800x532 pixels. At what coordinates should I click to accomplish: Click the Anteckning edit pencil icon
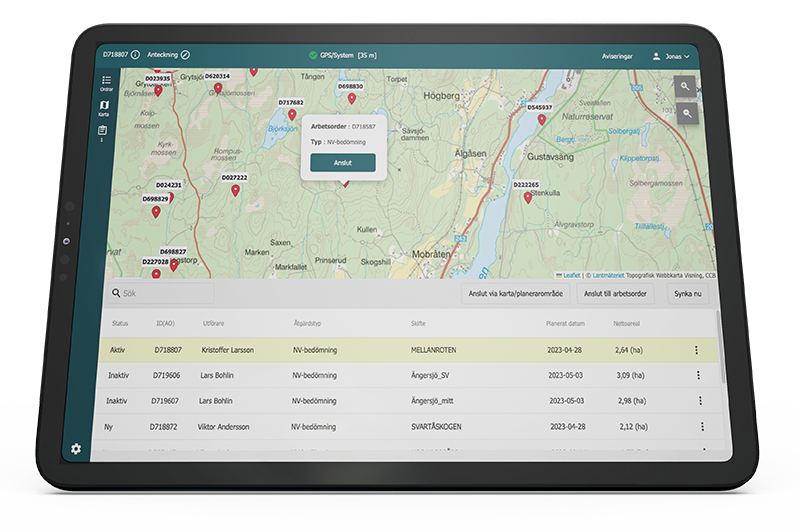[x=185, y=55]
